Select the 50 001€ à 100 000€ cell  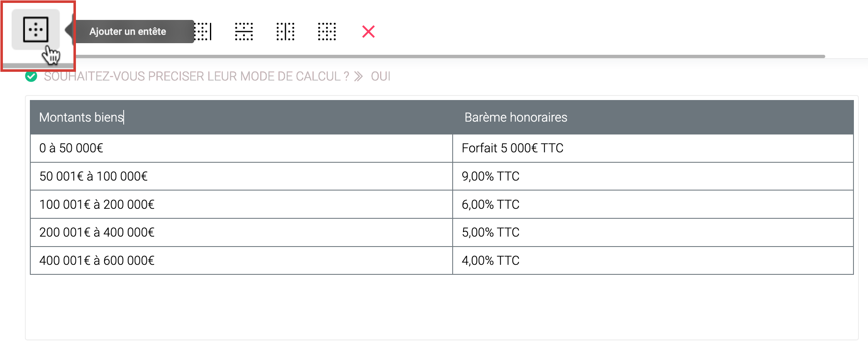[93, 176]
